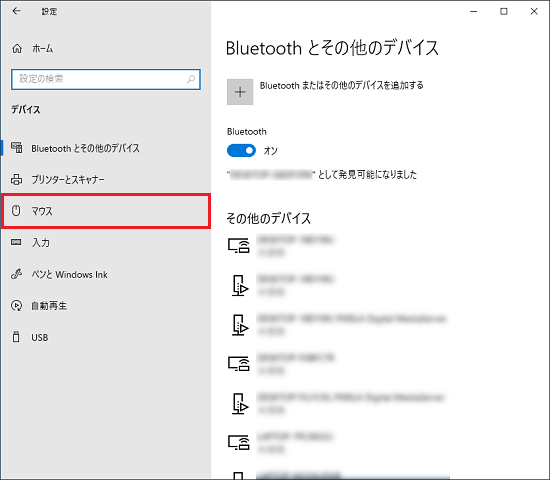This screenshot has width=550, height=480.
Task: Go back with the back arrow
Action: [x=16, y=11]
